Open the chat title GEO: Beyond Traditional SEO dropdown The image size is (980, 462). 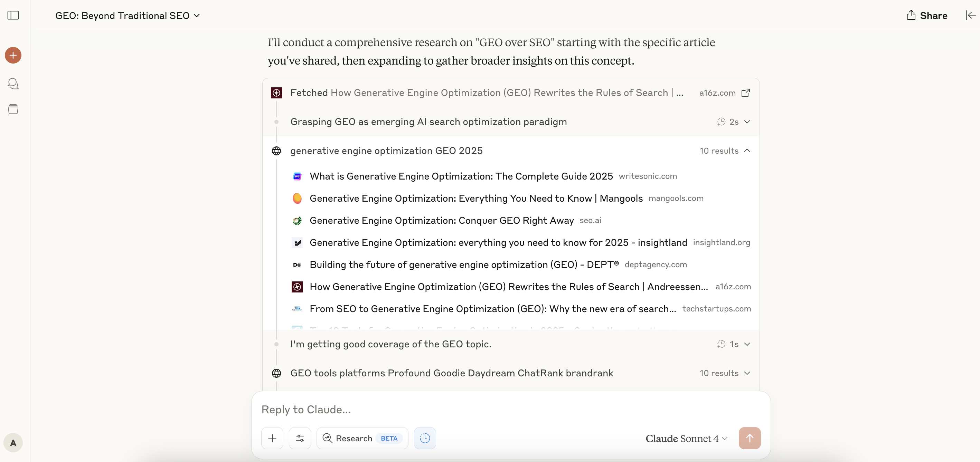128,16
